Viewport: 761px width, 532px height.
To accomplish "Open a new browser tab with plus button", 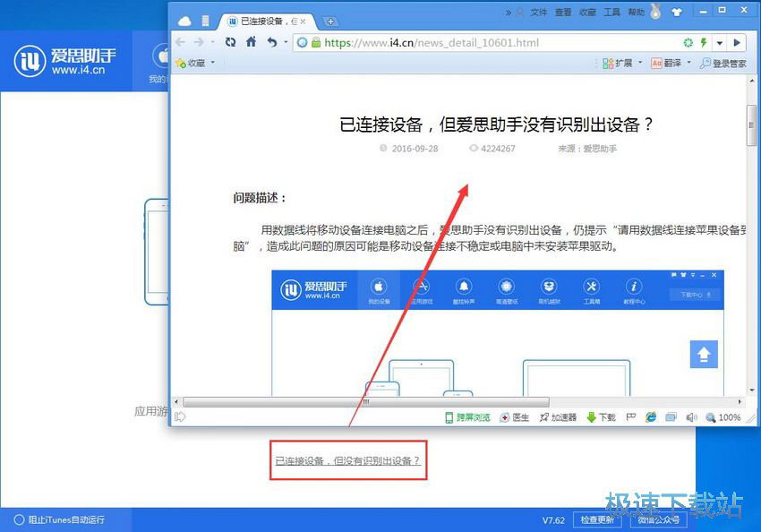I will 330,21.
